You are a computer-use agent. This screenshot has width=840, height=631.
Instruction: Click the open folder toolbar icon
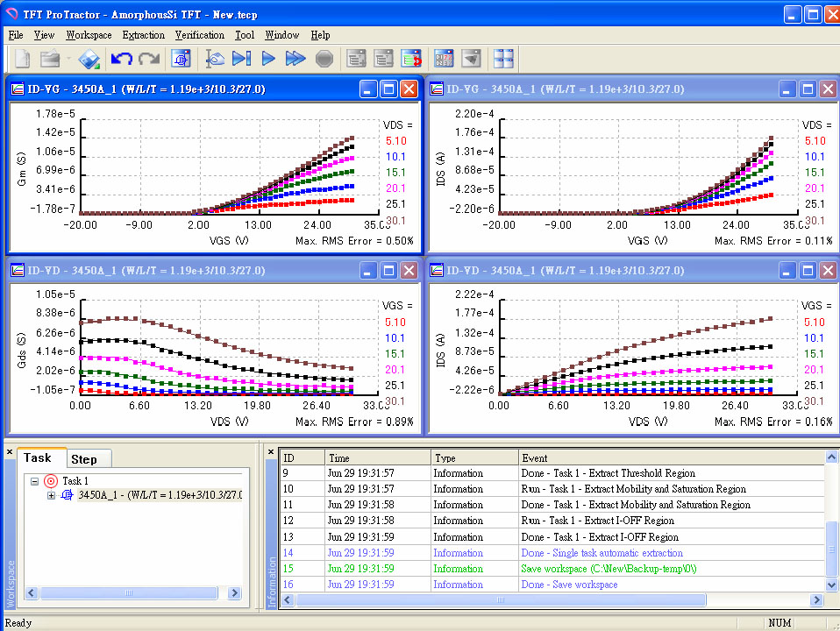[x=50, y=59]
